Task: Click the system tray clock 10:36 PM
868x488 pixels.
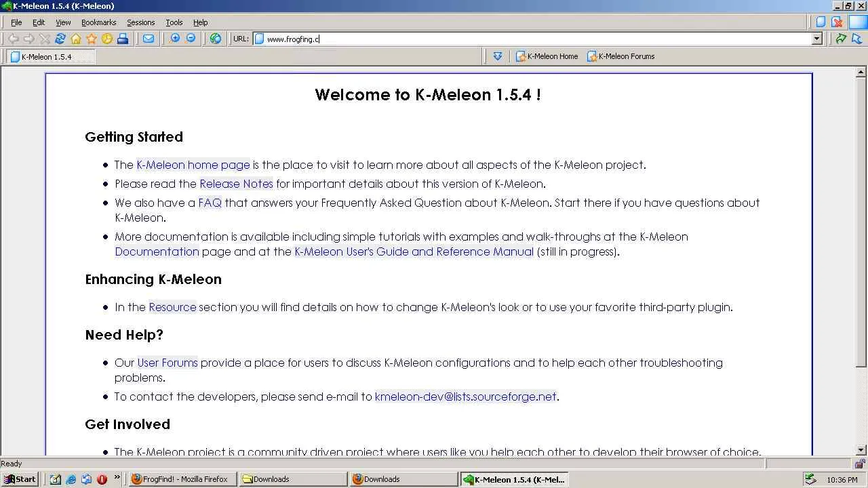Action: [842, 480]
